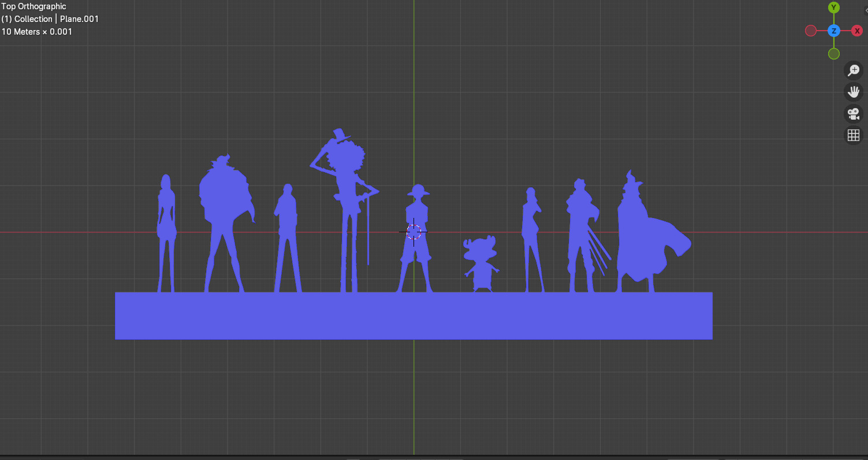This screenshot has width=868, height=460.
Task: Select the rectangular base of the mesh
Action: pyautogui.click(x=413, y=316)
